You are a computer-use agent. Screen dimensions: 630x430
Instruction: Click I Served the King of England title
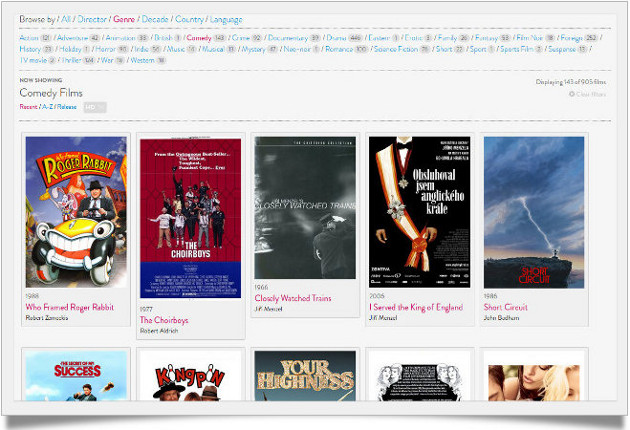416,307
